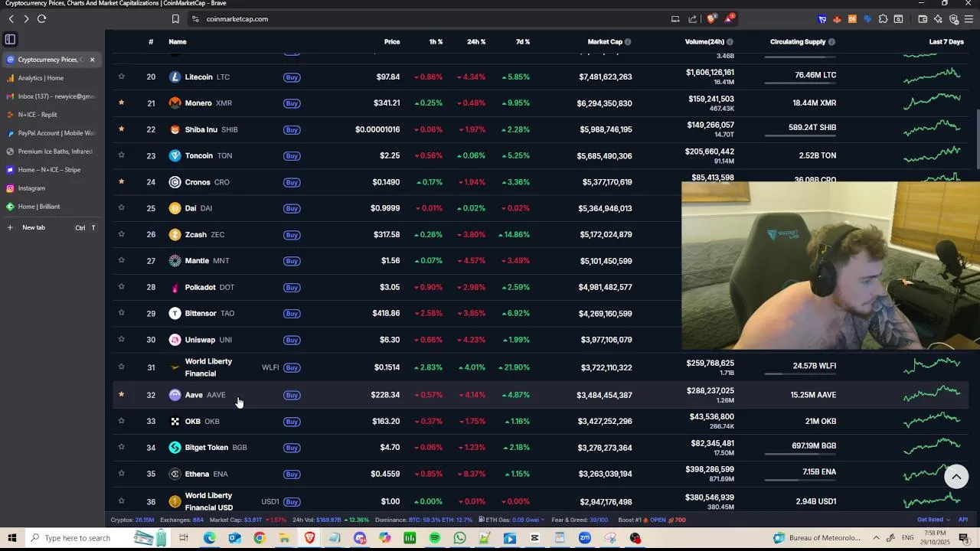
Task: Toggle watchlist star for Zcash
Action: (121, 234)
